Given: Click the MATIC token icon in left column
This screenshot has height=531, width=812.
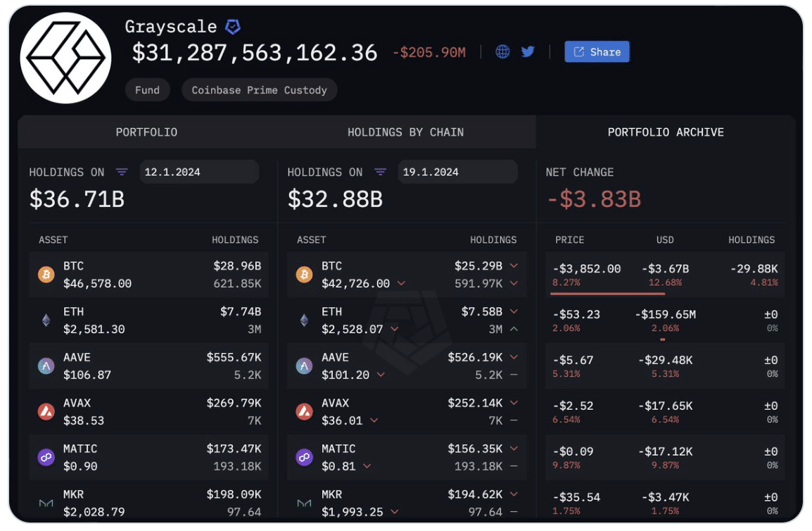Looking at the screenshot, I should (x=46, y=458).
